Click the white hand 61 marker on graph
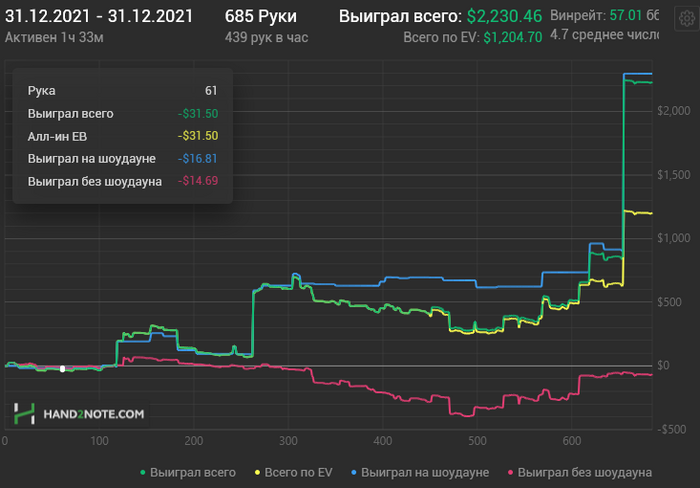 click(62, 369)
